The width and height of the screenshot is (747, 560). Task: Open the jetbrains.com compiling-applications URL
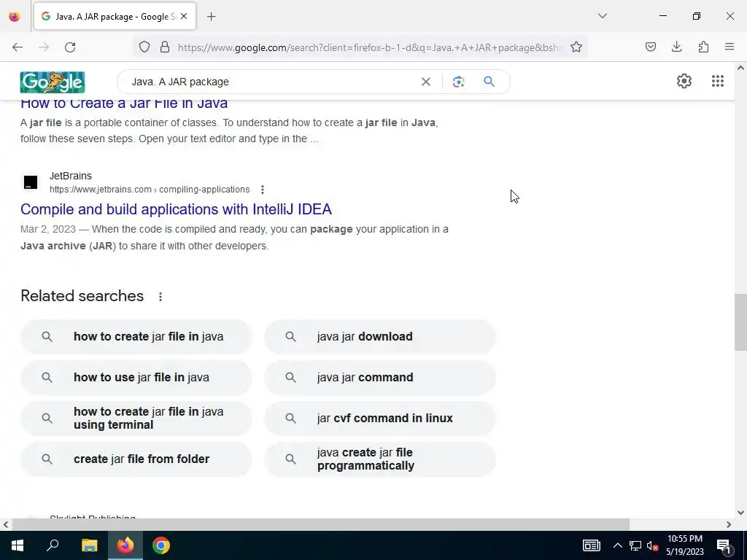pyautogui.click(x=150, y=190)
